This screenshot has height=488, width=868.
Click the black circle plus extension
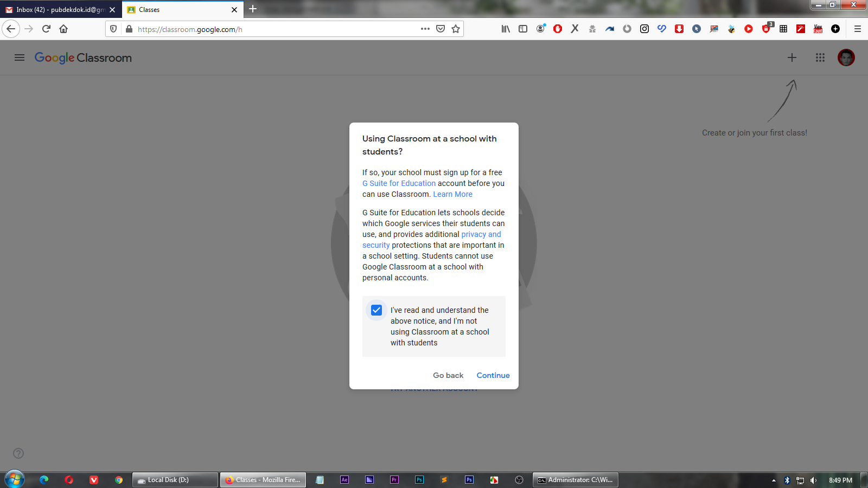835,29
